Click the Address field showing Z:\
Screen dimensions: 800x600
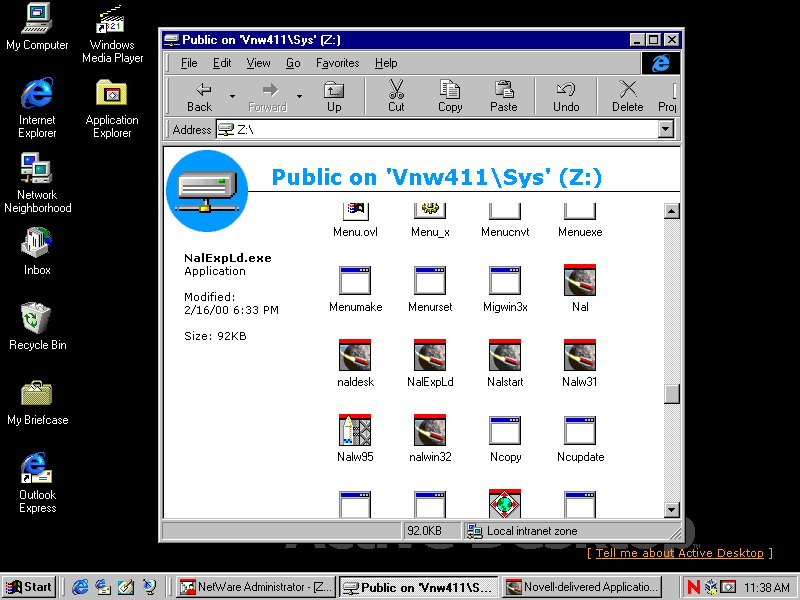pyautogui.click(x=438, y=130)
